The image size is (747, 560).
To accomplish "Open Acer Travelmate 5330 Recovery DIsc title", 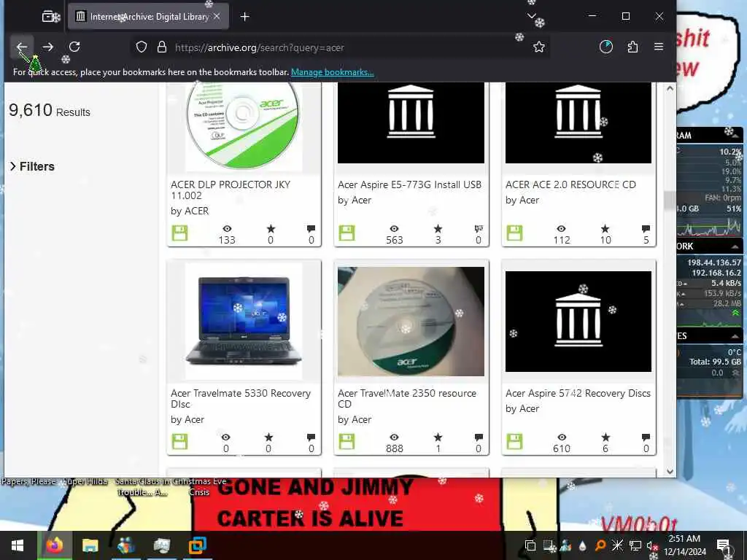I will 241,399.
